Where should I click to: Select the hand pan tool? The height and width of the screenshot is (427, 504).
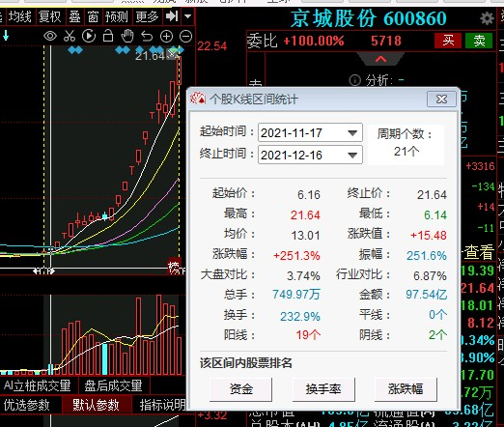tap(127, 36)
